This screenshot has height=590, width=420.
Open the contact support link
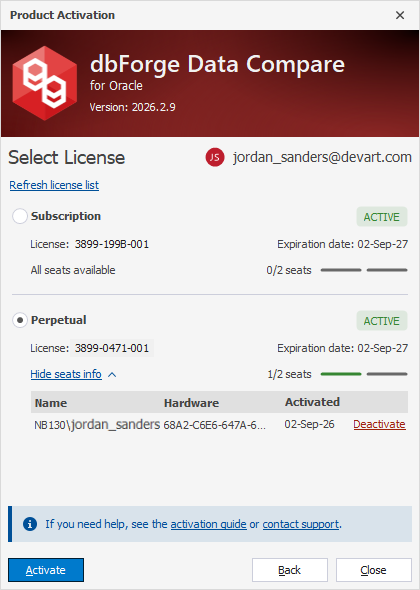tap(301, 524)
